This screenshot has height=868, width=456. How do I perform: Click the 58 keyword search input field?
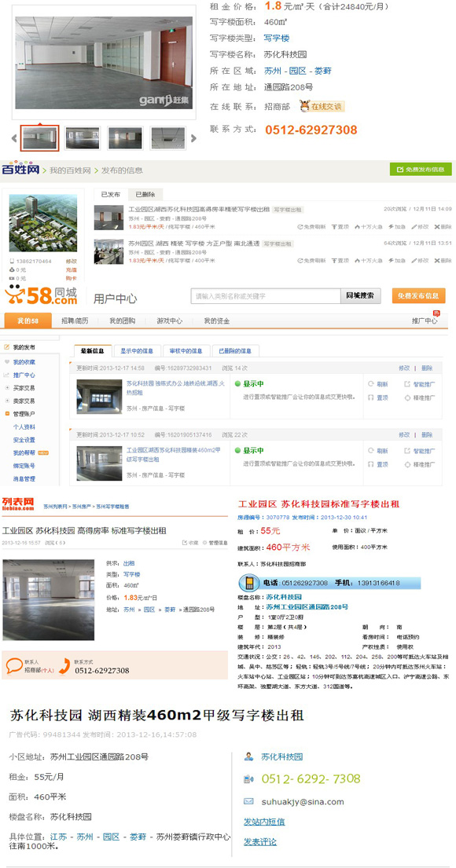(x=266, y=296)
